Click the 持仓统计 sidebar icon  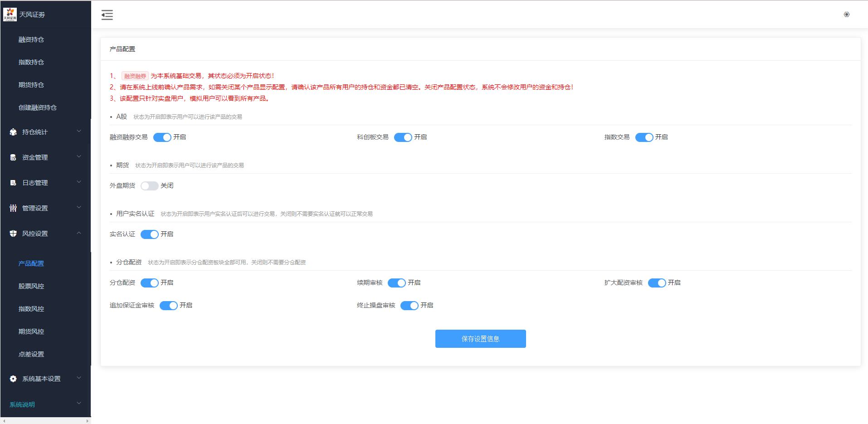12,132
